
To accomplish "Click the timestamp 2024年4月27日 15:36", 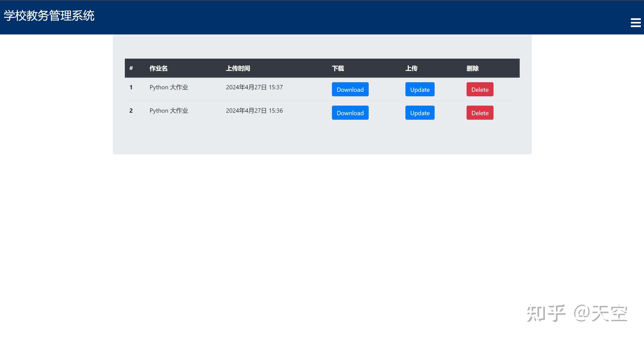I will tap(254, 111).
